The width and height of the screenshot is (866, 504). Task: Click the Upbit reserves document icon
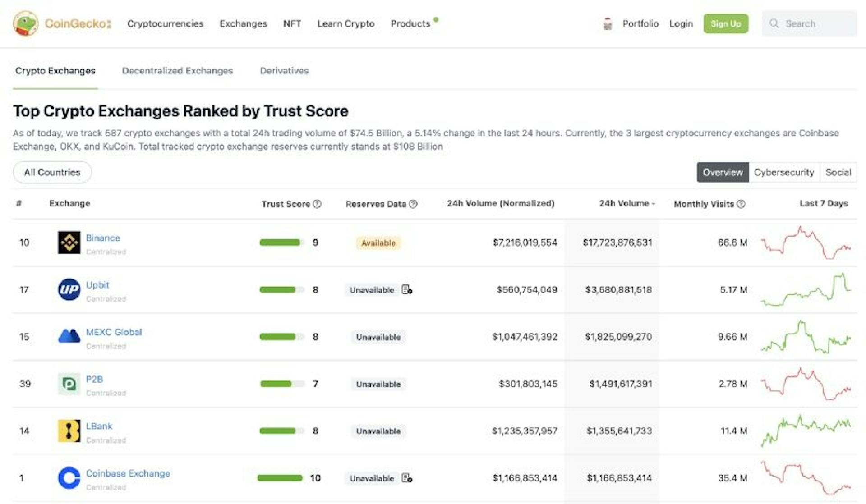point(407,289)
